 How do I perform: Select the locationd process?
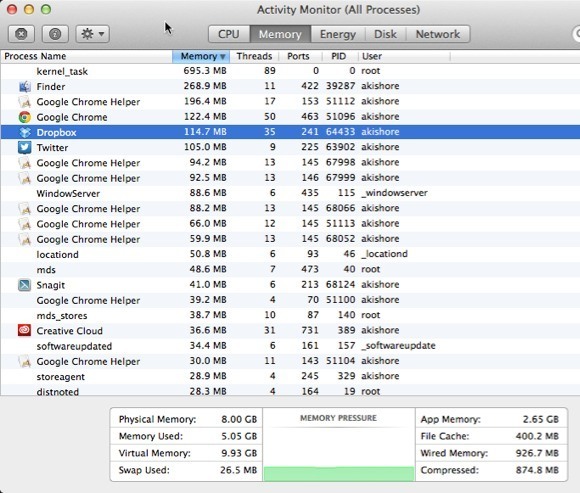(290, 254)
